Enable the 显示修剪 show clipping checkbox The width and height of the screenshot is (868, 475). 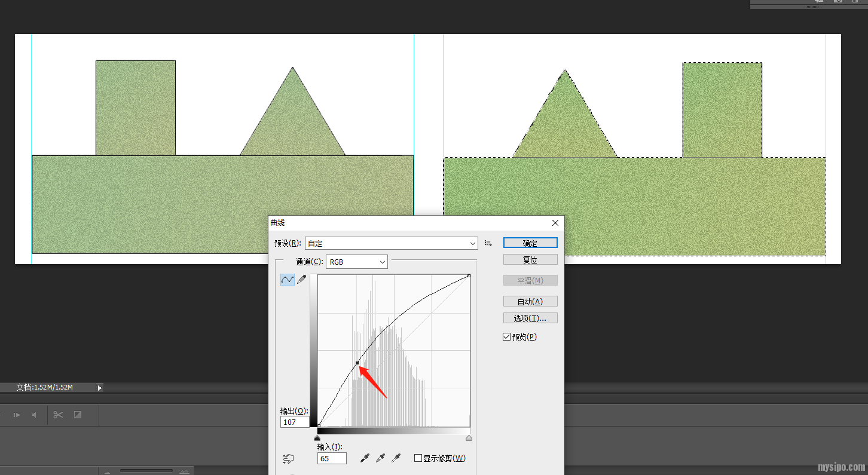point(418,458)
